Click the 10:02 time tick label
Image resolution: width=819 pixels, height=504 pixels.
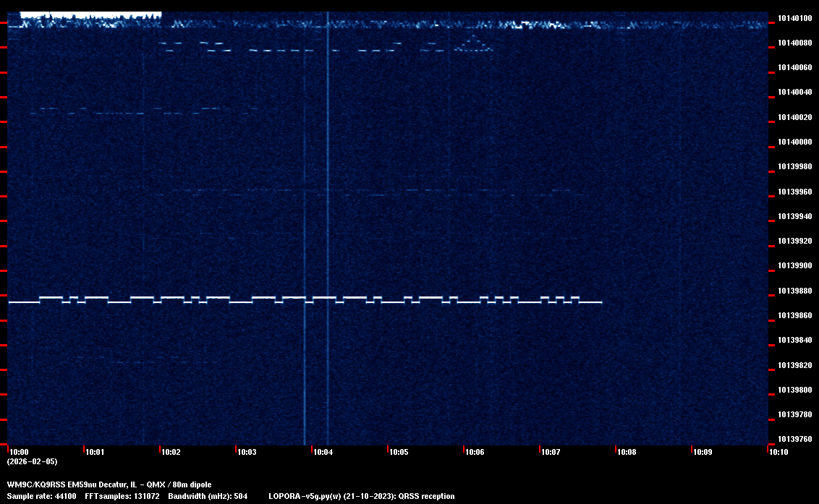[171, 452]
